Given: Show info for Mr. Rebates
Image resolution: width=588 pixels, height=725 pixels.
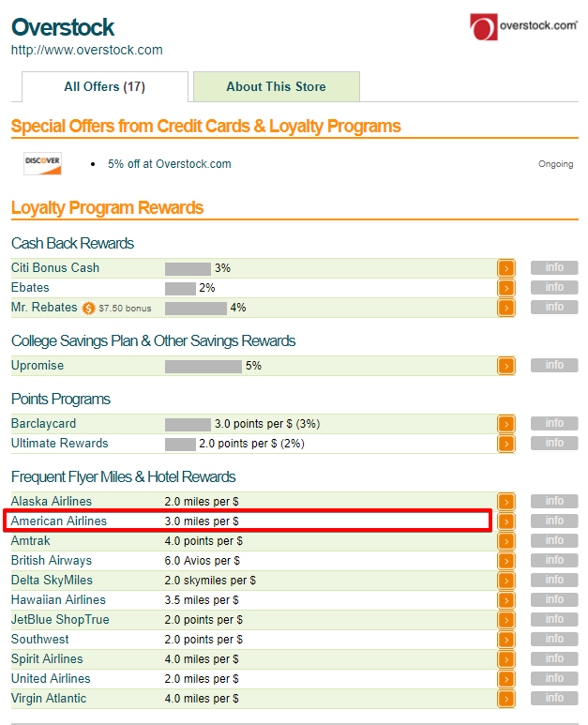Looking at the screenshot, I should tap(554, 307).
